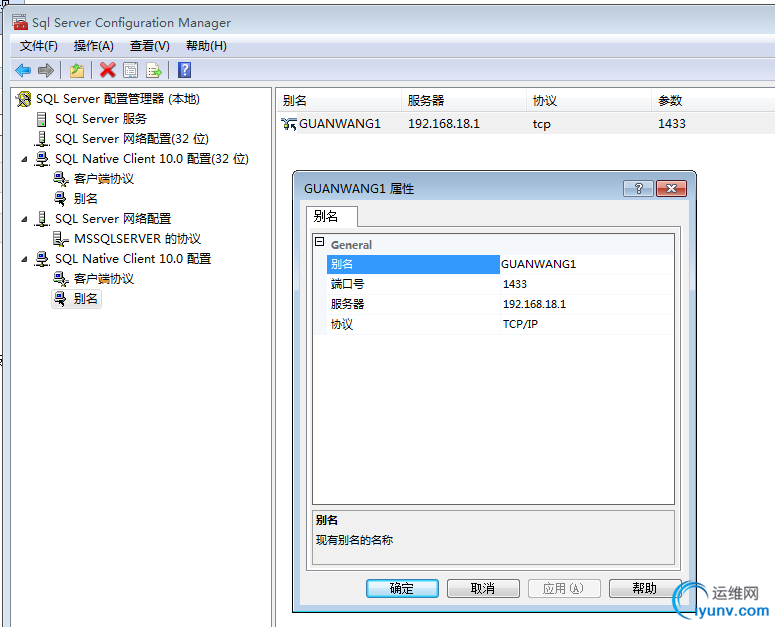Open the 文件(F) menu
The width and height of the screenshot is (775, 627).
[39, 46]
